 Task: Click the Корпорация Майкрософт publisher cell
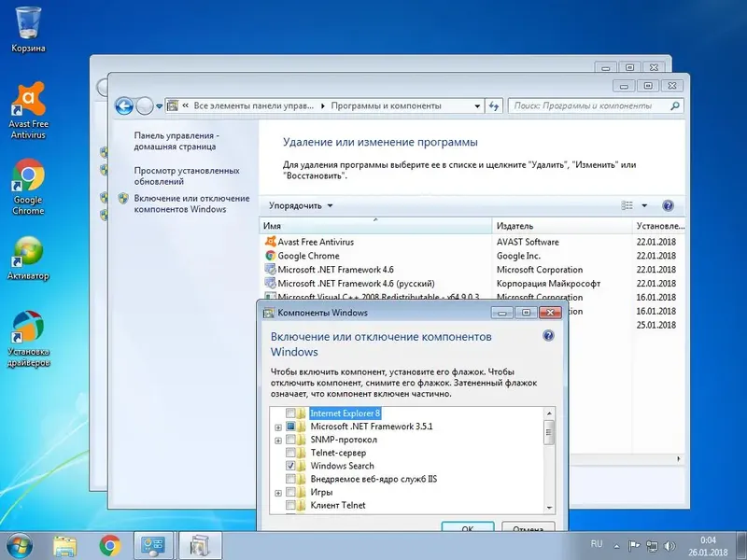[x=548, y=284]
